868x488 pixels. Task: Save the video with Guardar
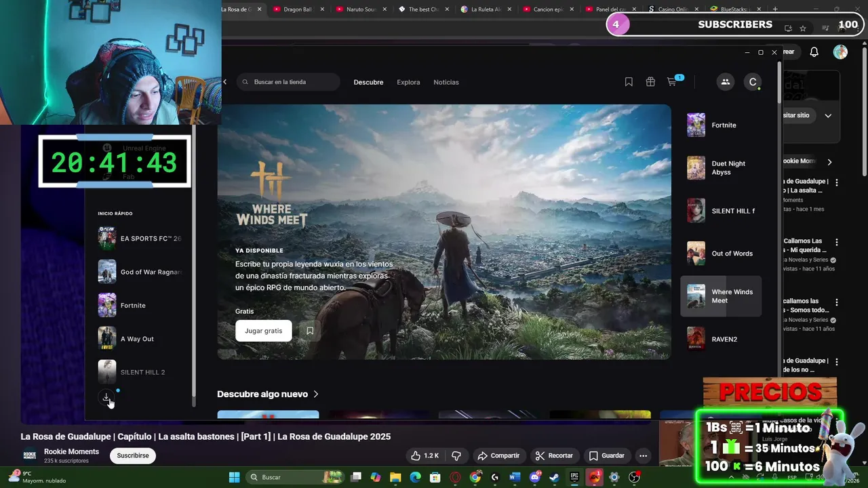(x=606, y=455)
